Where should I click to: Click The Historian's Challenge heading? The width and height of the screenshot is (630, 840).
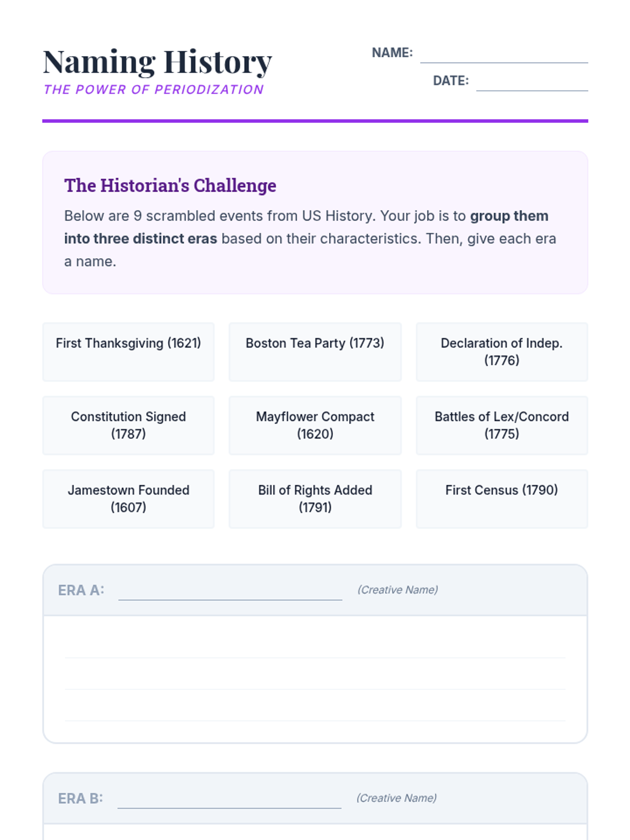(x=170, y=185)
